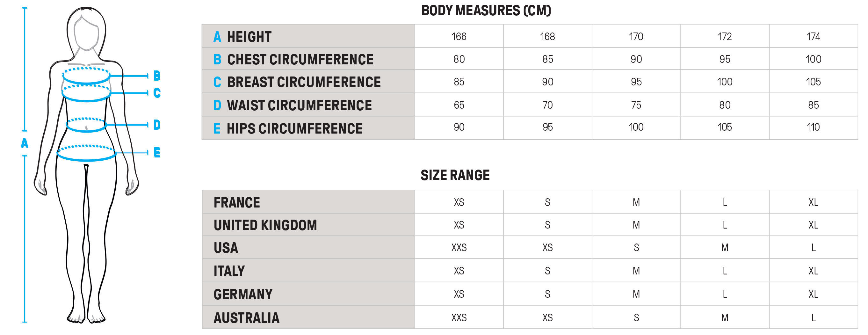Screen dimensions: 868x335
Task: Click the AUSTRALIA row label
Action: [x=246, y=318]
